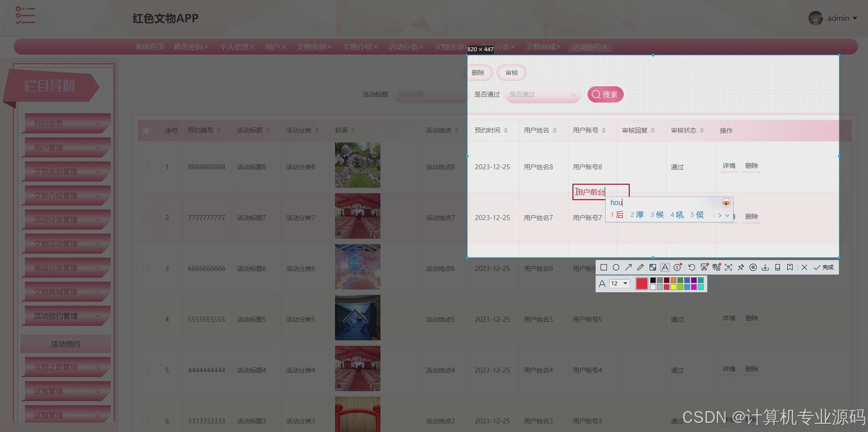This screenshot has width=868, height=432.
Task: Select the ellipse drawing tool
Action: pos(616,267)
